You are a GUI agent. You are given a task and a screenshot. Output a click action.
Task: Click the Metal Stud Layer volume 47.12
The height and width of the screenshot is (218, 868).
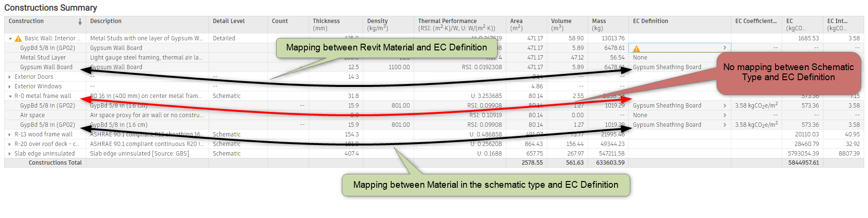[x=578, y=58]
